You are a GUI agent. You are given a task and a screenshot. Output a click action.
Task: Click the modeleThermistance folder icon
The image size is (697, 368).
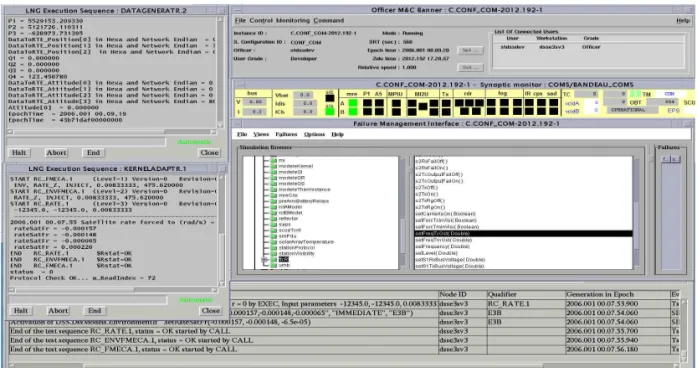[x=274, y=189]
